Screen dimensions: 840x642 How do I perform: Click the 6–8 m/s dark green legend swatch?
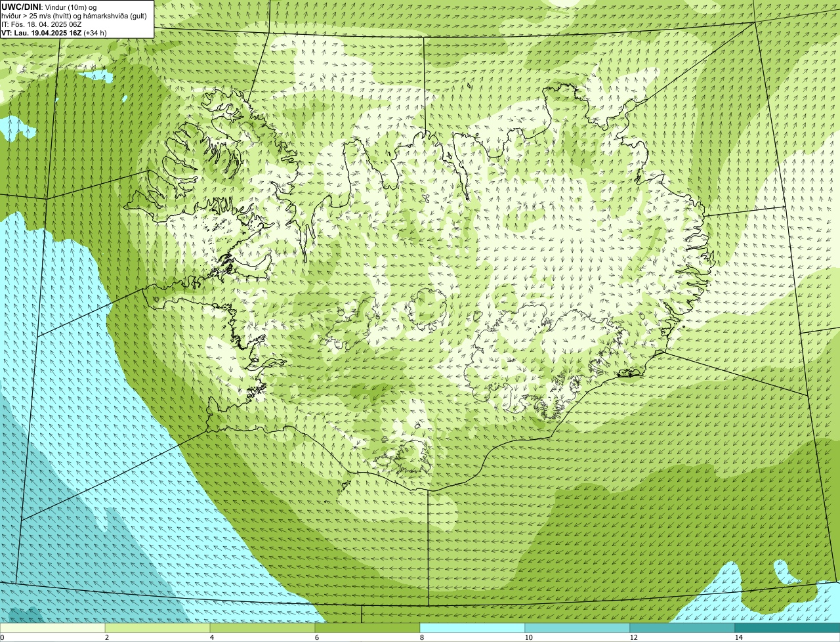(x=367, y=628)
